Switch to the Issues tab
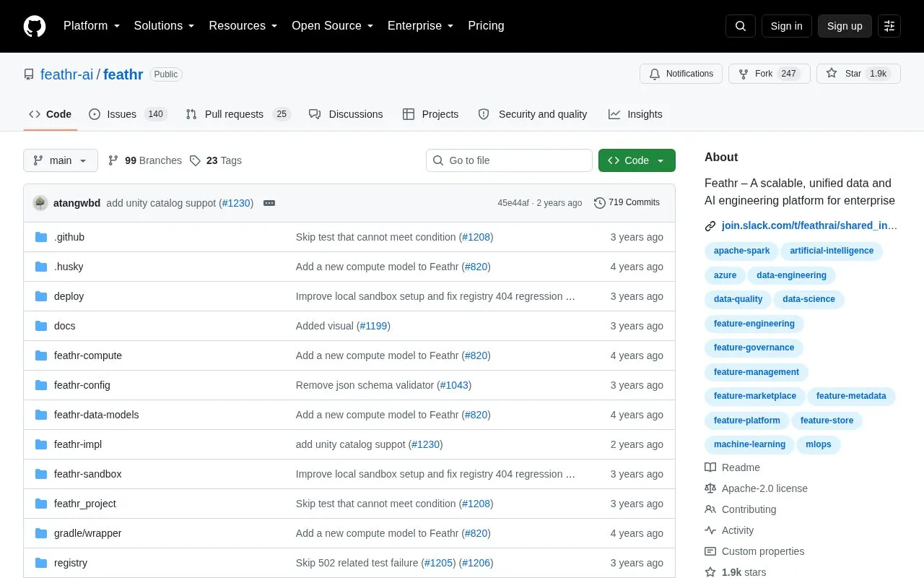The width and height of the screenshot is (924, 578). [128, 114]
